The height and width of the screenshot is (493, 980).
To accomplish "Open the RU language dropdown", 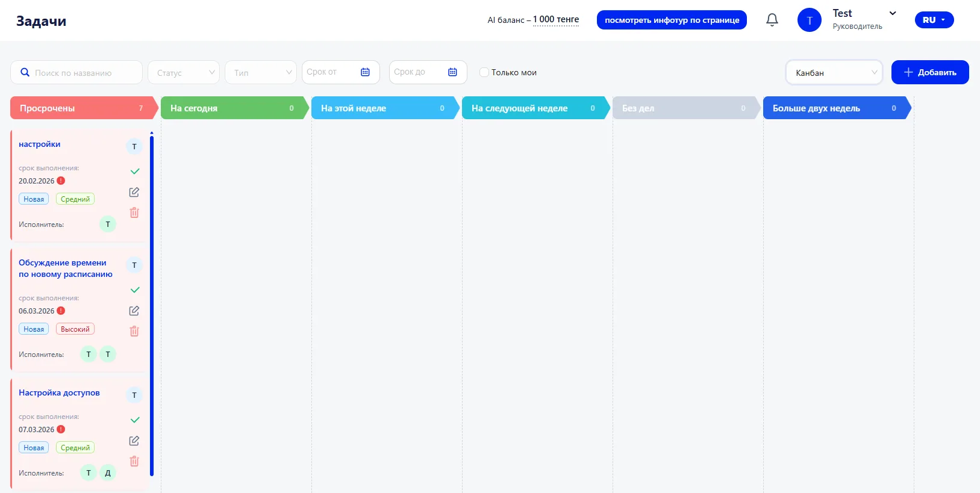I will coord(934,20).
